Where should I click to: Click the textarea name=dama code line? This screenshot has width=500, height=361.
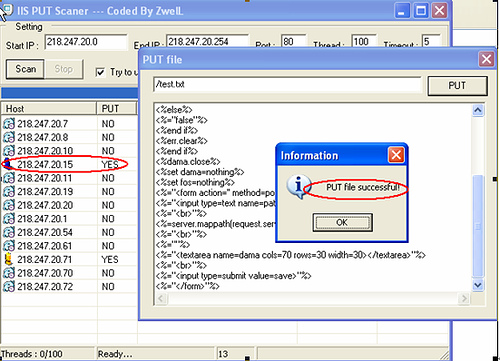291,255
